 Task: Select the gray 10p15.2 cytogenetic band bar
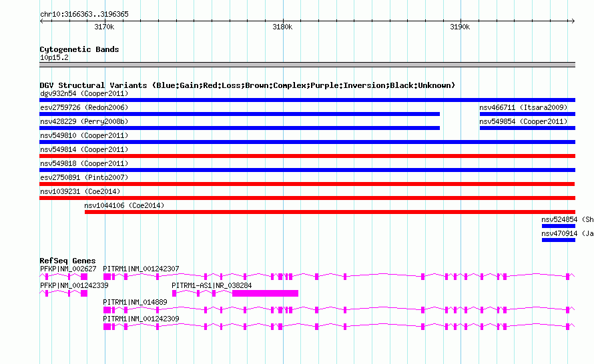307,65
